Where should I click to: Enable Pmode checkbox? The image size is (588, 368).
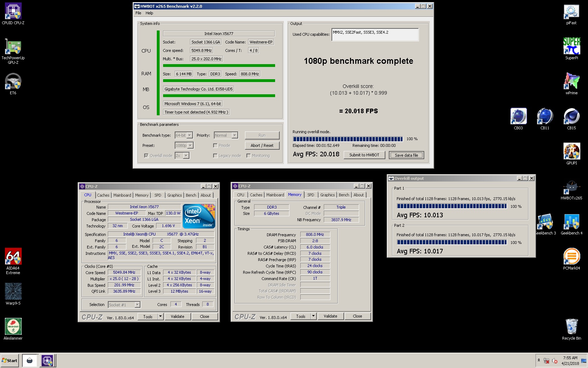[215, 145]
